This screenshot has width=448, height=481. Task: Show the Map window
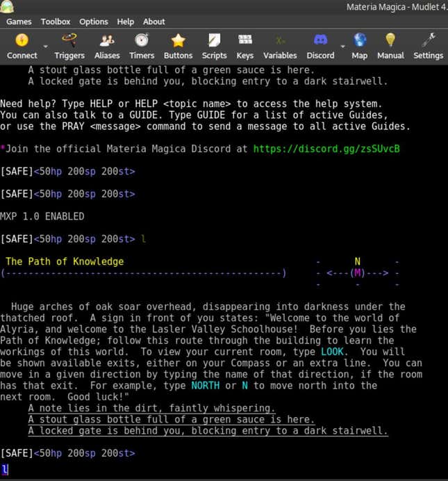pyautogui.click(x=360, y=47)
